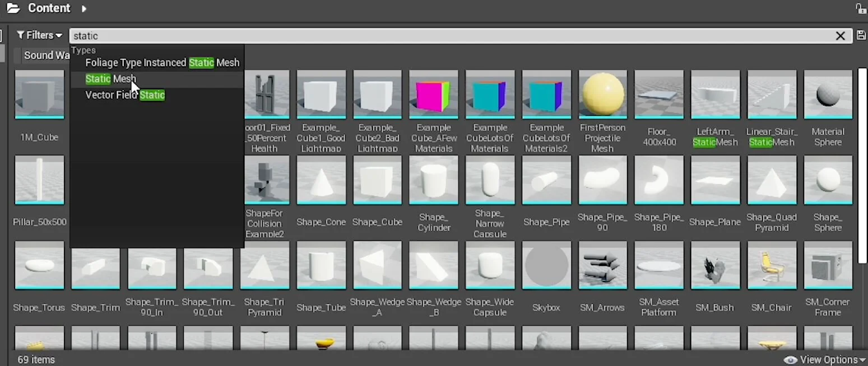Click the lock icon at top right
This screenshot has height=366, width=868.
coord(861,8)
